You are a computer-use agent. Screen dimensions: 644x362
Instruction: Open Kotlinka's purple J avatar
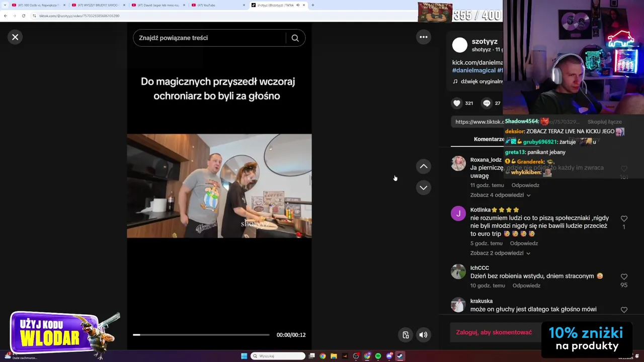[458, 214]
